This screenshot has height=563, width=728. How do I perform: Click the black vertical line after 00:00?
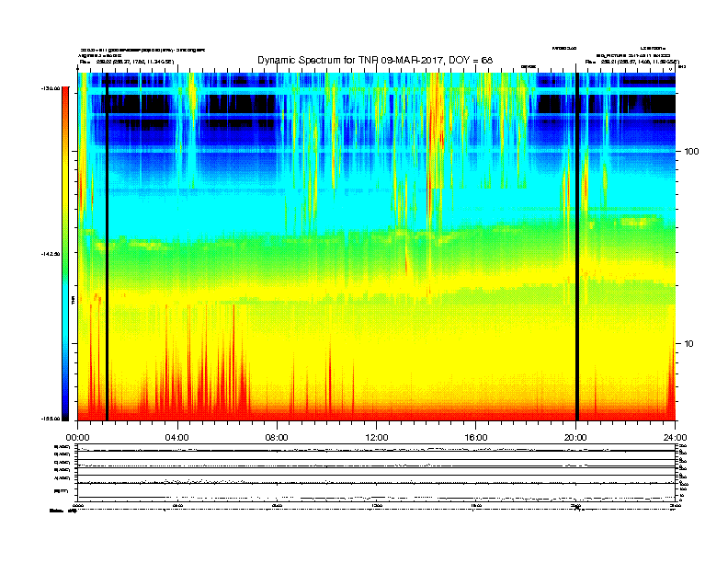(107, 247)
